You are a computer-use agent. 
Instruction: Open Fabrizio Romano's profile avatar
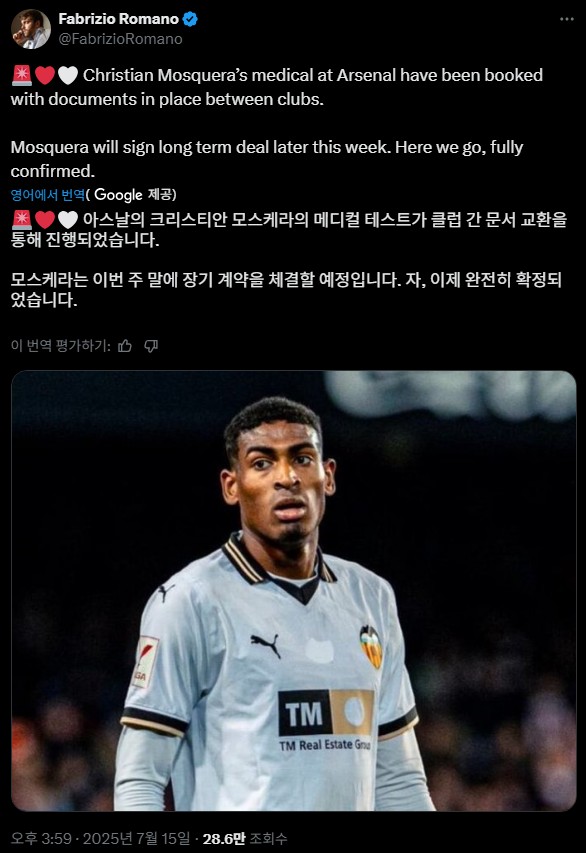[30, 29]
